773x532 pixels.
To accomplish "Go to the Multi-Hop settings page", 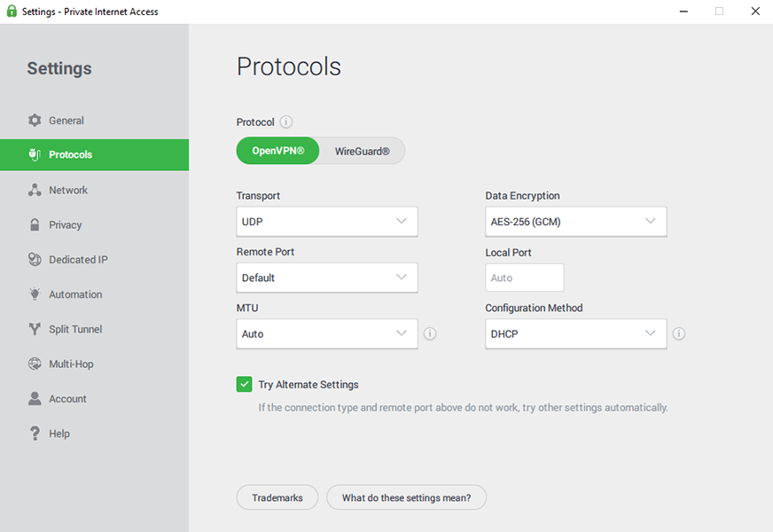I will point(71,364).
